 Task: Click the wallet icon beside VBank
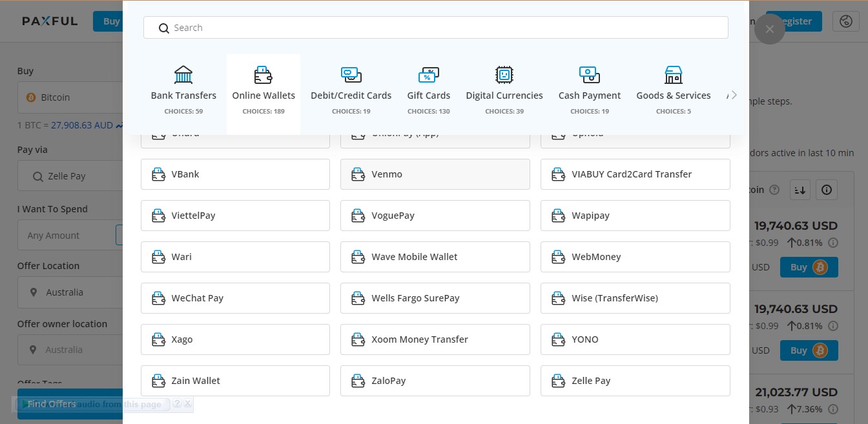158,174
